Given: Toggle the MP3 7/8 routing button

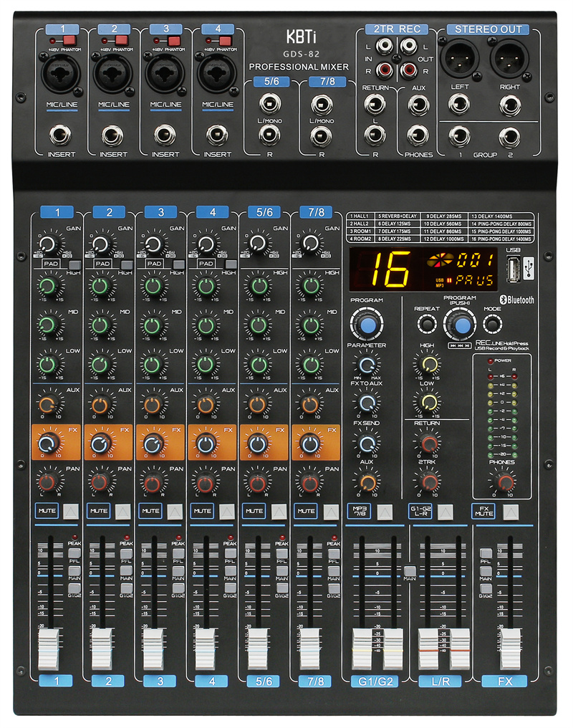Looking at the screenshot, I should click(385, 512).
